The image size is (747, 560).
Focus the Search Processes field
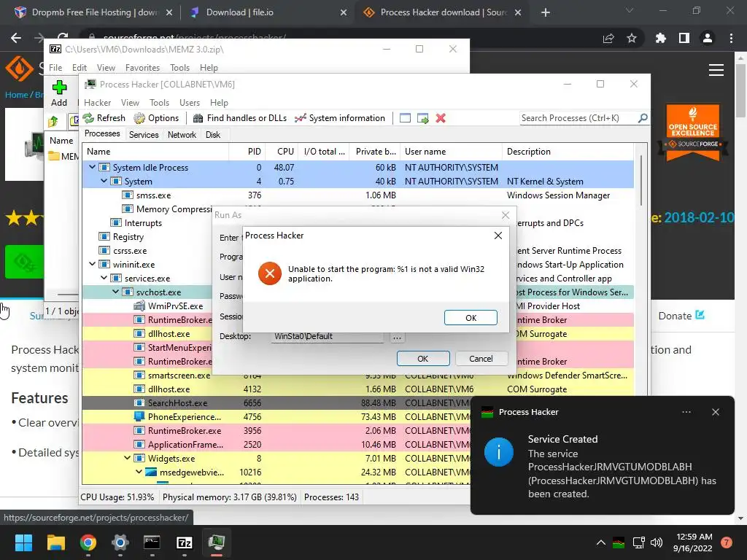(578, 118)
